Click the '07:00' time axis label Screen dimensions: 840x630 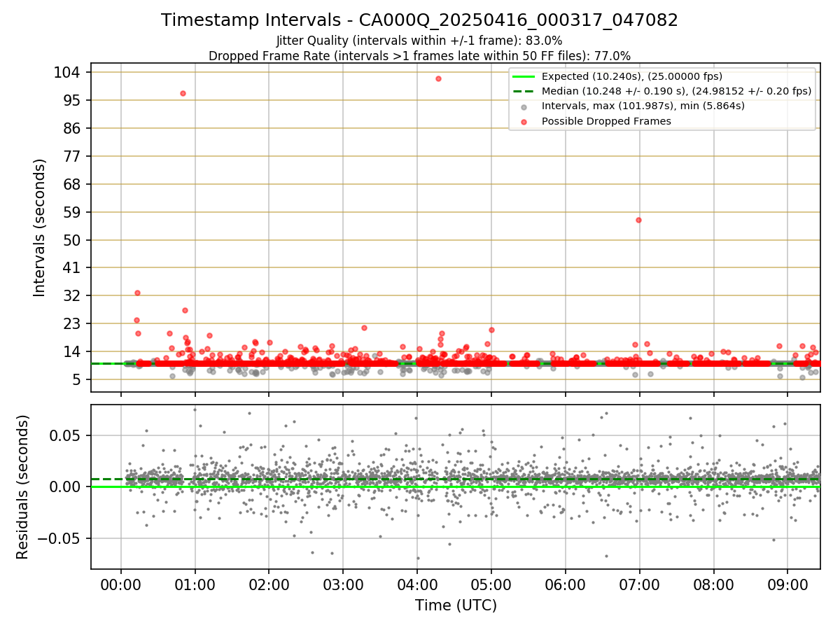tap(639, 585)
